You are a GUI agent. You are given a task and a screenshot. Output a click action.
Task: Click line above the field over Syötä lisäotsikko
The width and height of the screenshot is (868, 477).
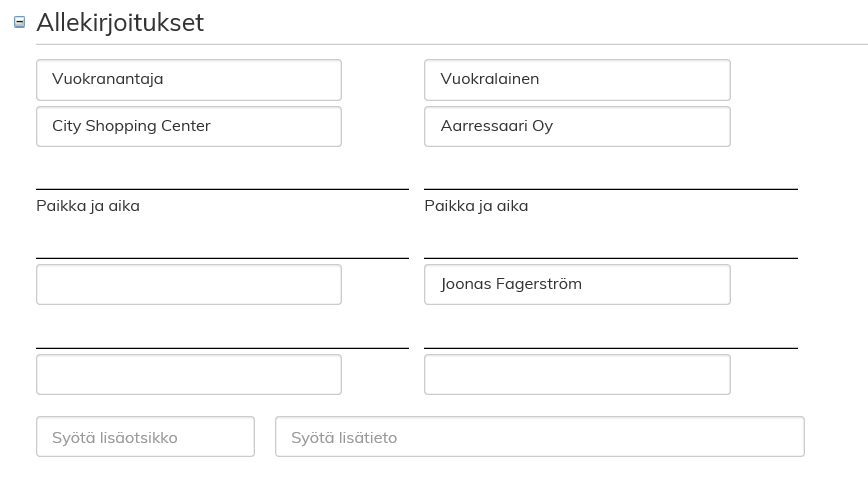222,348
